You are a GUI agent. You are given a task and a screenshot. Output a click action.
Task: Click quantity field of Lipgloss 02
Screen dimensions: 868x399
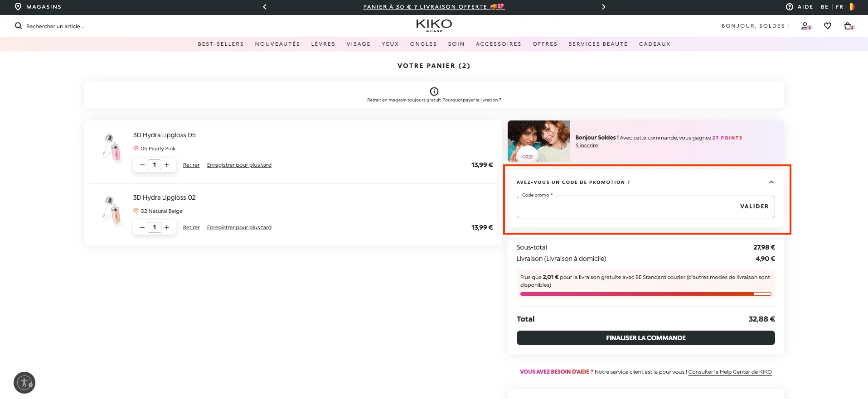coord(155,227)
